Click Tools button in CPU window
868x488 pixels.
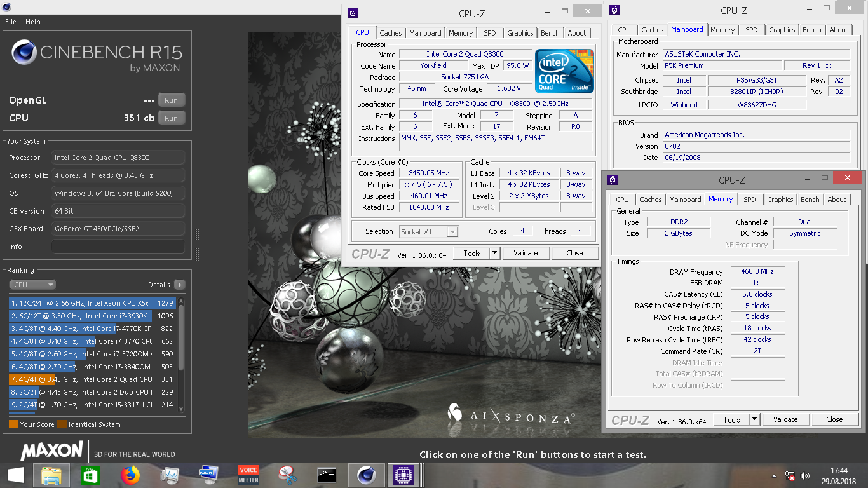coord(471,253)
